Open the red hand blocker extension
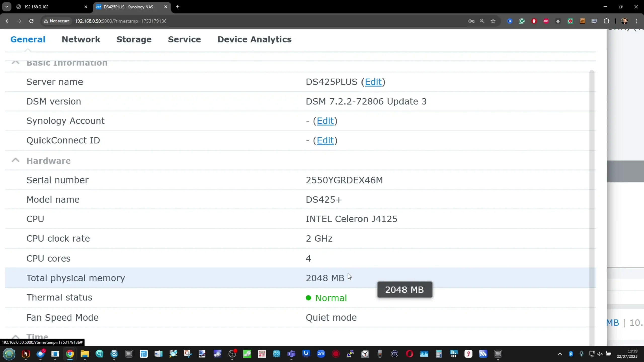 [x=534, y=21]
